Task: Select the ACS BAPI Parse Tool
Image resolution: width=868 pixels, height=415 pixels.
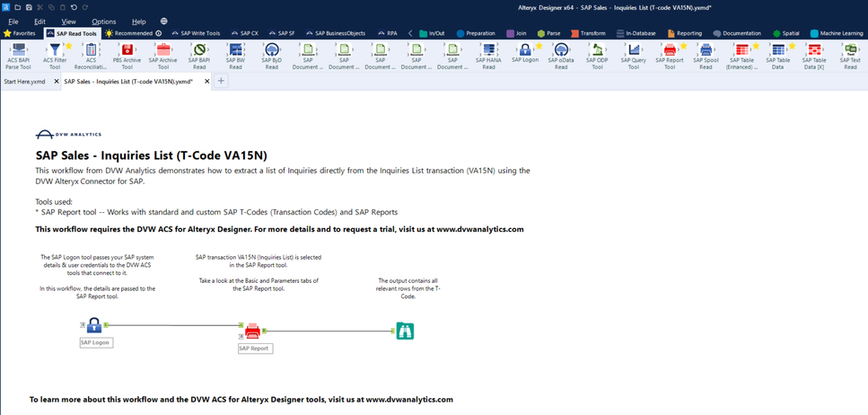Action: pyautogui.click(x=18, y=56)
